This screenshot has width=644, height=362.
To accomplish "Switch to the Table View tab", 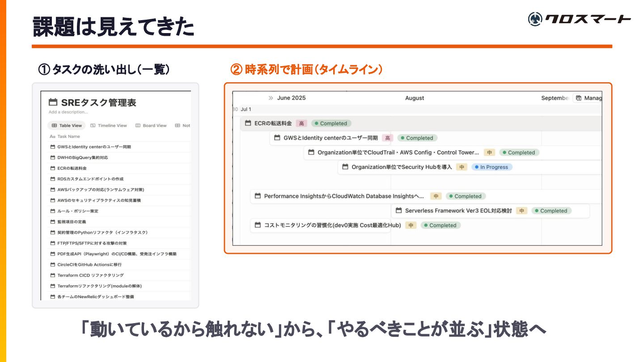I will (x=67, y=126).
